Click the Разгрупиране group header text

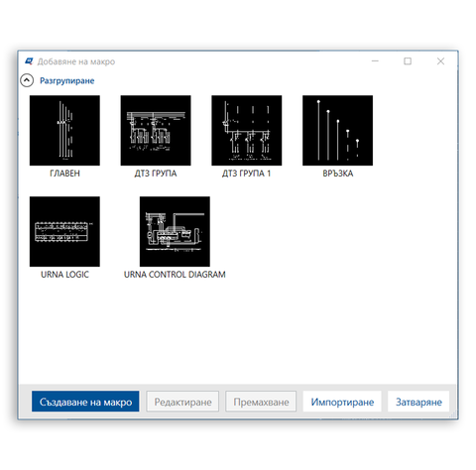pos(67,80)
